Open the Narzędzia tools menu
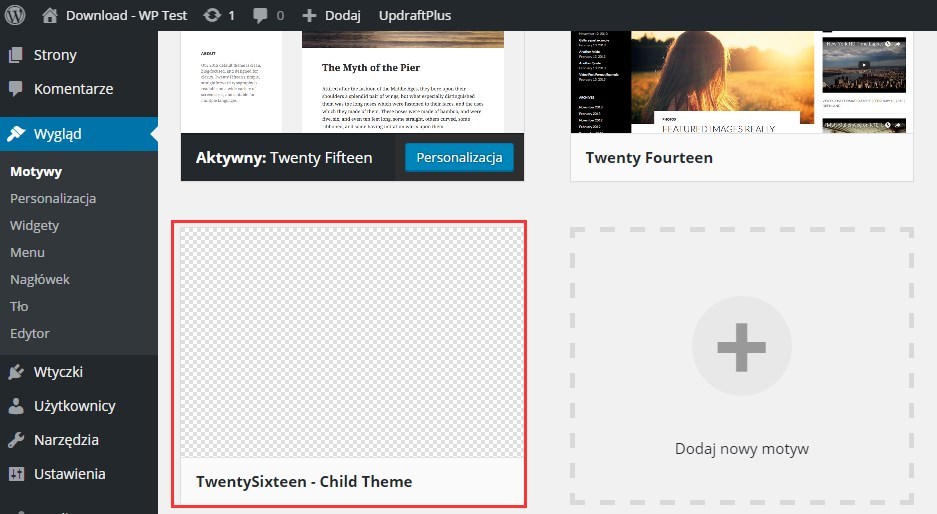 [66, 440]
